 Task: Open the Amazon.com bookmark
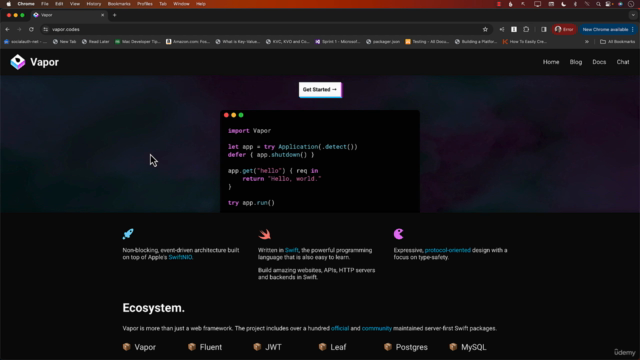[x=188, y=42]
